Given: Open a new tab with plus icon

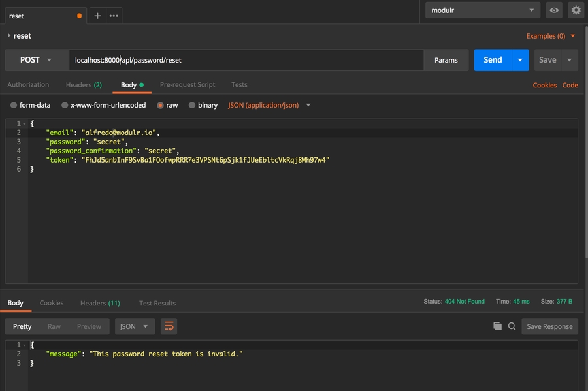Looking at the screenshot, I should coord(97,16).
